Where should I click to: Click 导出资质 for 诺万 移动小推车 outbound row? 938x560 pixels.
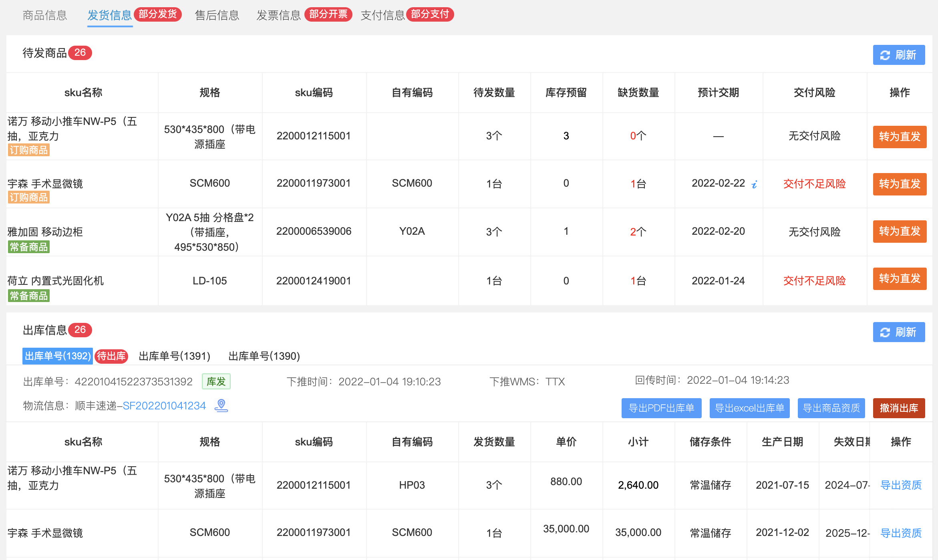click(x=901, y=485)
